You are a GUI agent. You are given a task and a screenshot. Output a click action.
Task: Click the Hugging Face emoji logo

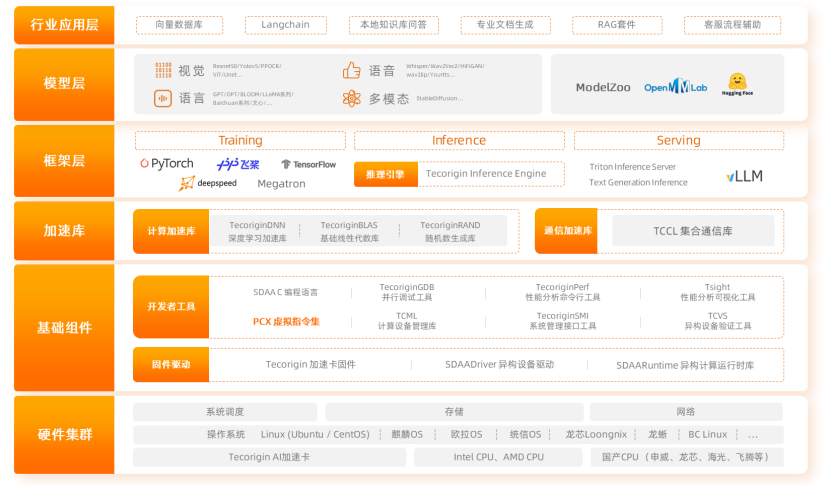tap(738, 86)
